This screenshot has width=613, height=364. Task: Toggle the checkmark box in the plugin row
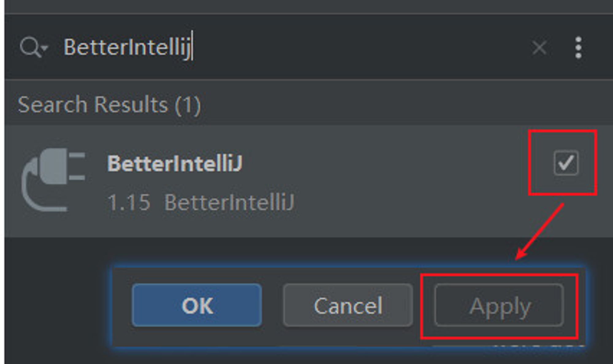point(566,163)
